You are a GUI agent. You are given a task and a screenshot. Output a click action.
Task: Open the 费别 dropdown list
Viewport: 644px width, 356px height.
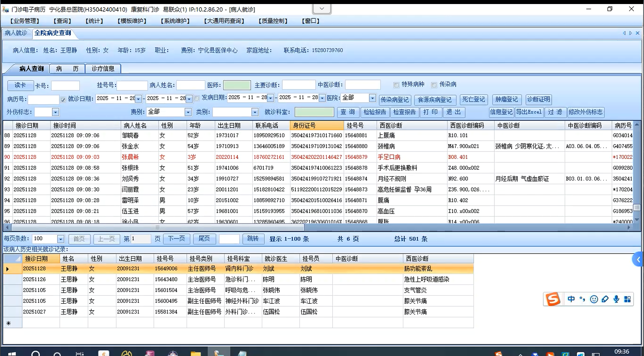click(188, 112)
